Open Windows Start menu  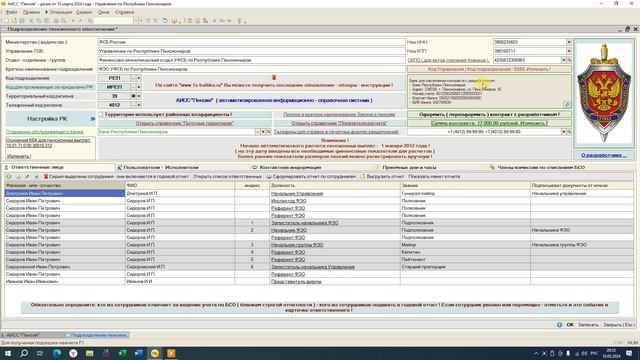[x=8, y=353]
